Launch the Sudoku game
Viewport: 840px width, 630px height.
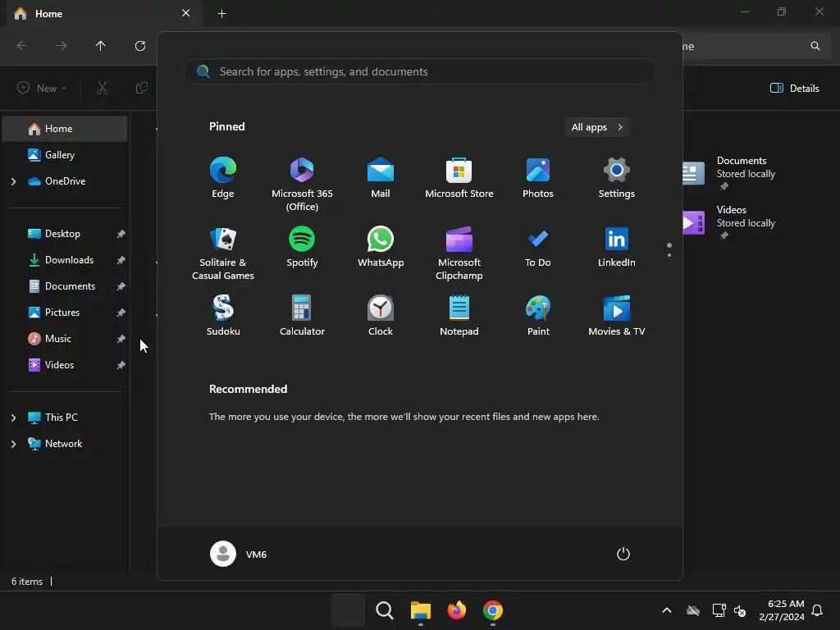click(223, 316)
